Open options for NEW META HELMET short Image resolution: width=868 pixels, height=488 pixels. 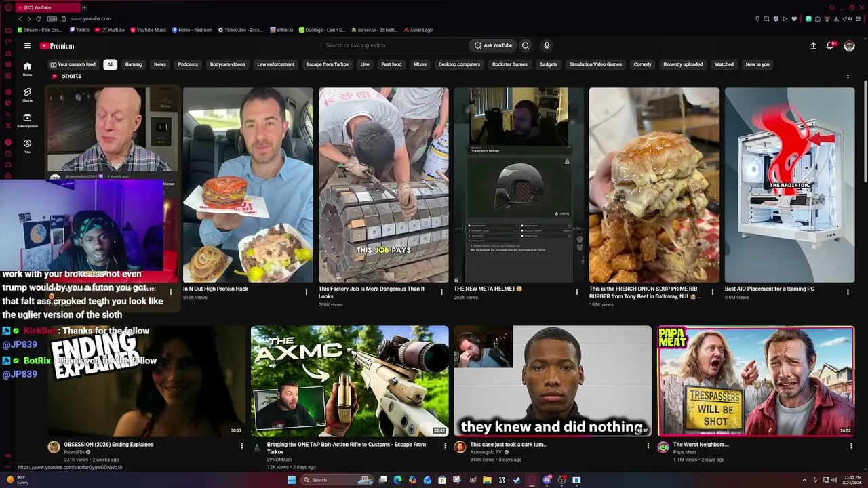coord(577,292)
